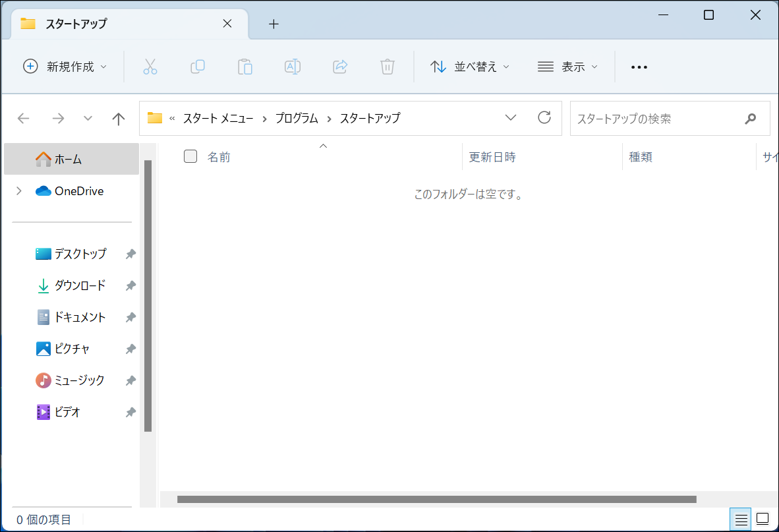Open the 新規作成 dropdown menu

pyautogui.click(x=65, y=67)
